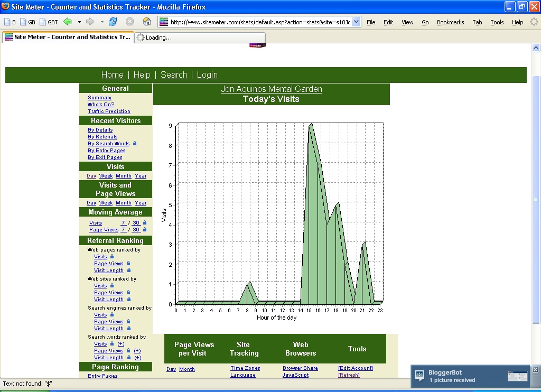Click the Home link in green navigation bar
Image resolution: width=541 pixels, height=392 pixels.
tap(112, 75)
